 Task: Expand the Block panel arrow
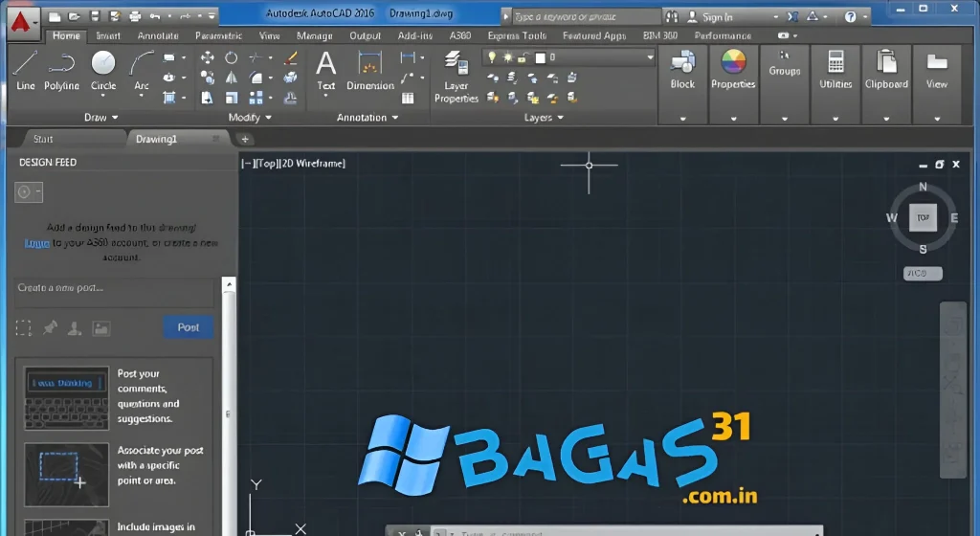(x=682, y=118)
